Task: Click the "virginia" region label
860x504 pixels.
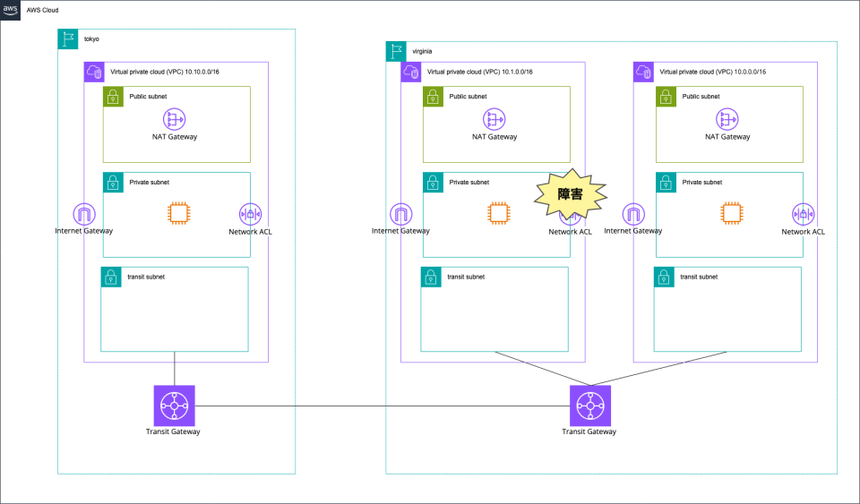Action: coord(422,52)
